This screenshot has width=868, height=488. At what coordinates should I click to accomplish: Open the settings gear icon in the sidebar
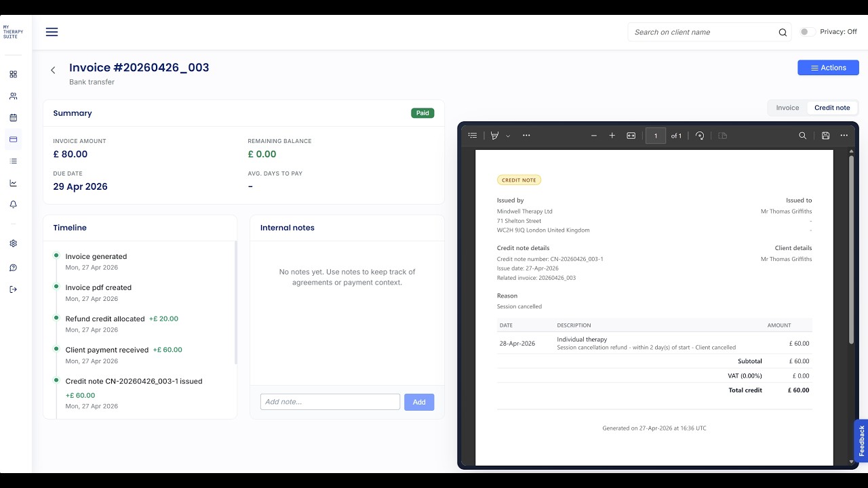[14, 243]
